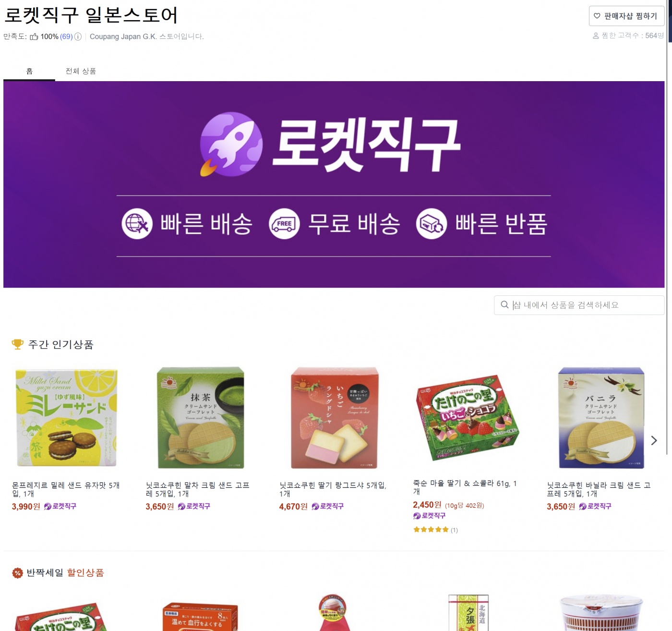
Task: Click the search magnifier icon
Action: (x=504, y=304)
